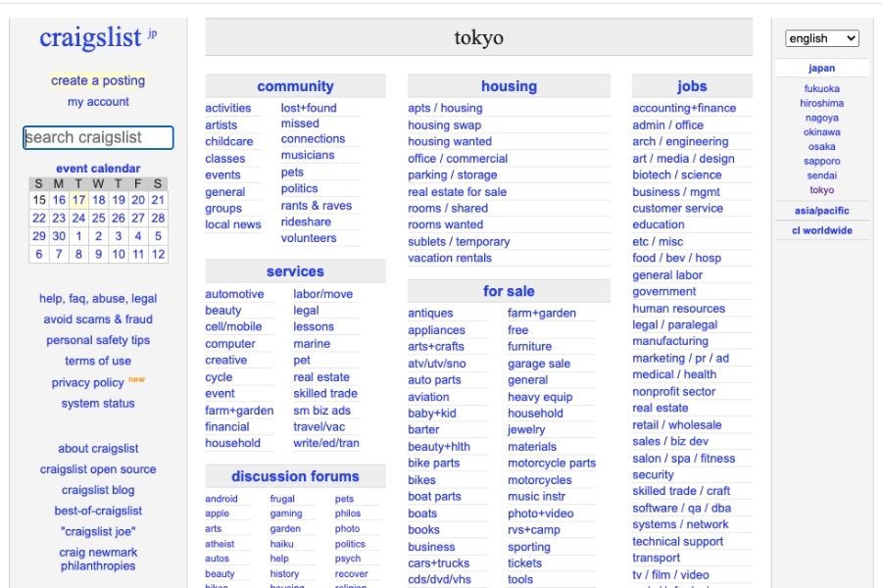Image resolution: width=882 pixels, height=588 pixels.
Task: Browse accounting+finance jobs
Action: [x=684, y=108]
